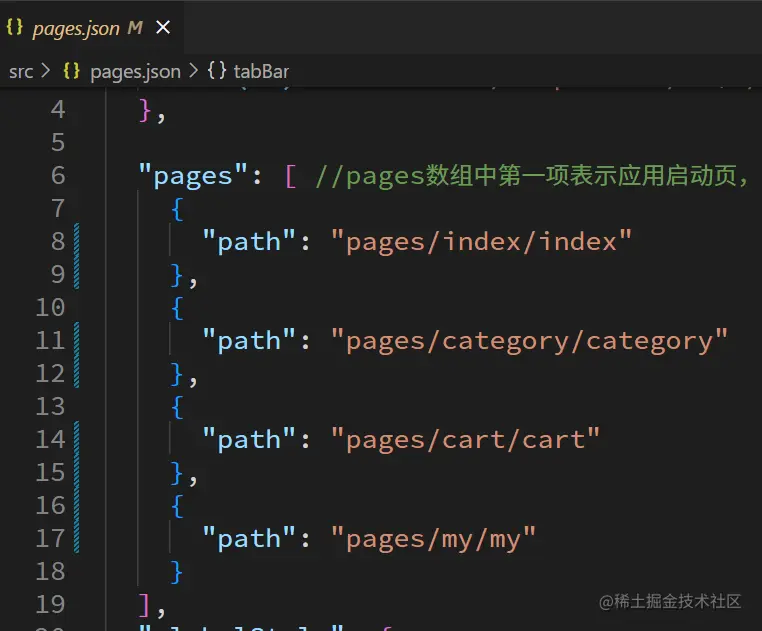The height and width of the screenshot is (631, 762).
Task: Click the "pages/index/index" string value
Action: pos(481,242)
